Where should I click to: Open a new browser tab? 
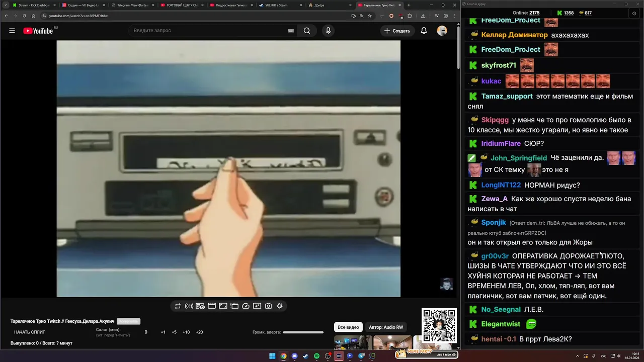click(409, 5)
